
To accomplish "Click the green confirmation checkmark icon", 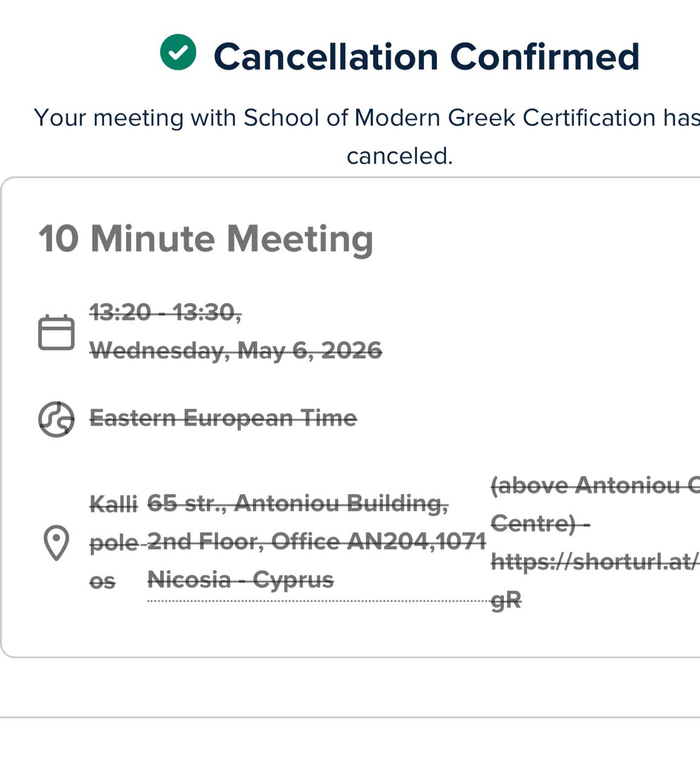I will tap(178, 52).
